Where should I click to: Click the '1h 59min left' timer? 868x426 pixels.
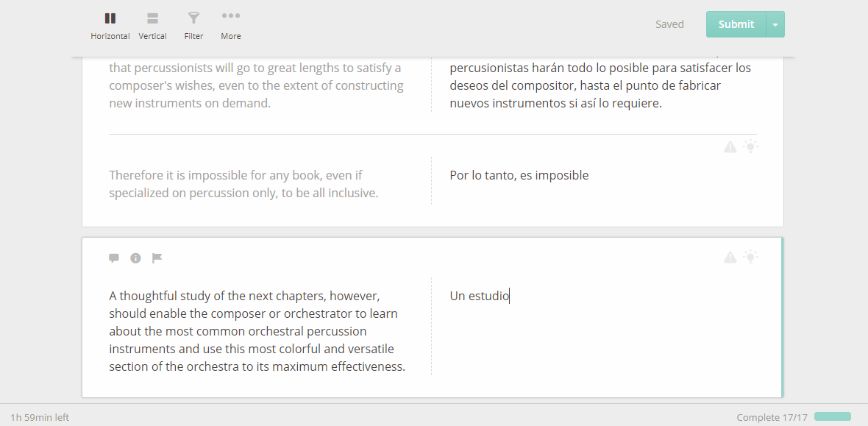[40, 417]
